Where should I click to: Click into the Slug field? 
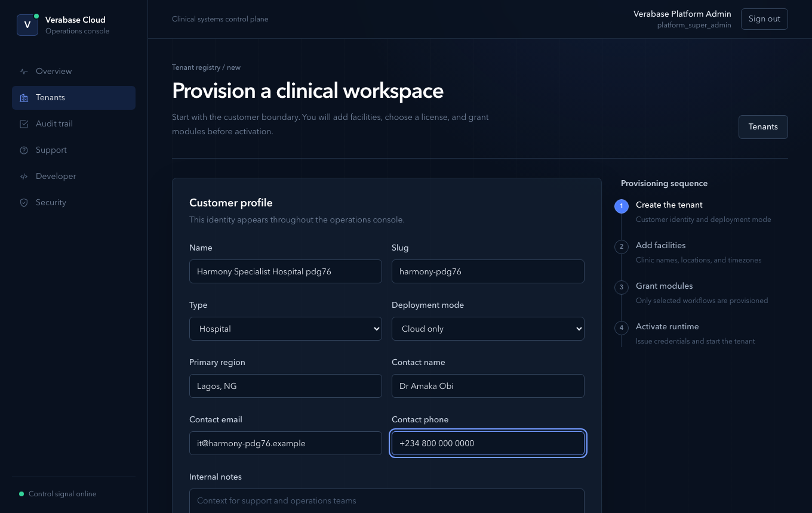488,271
